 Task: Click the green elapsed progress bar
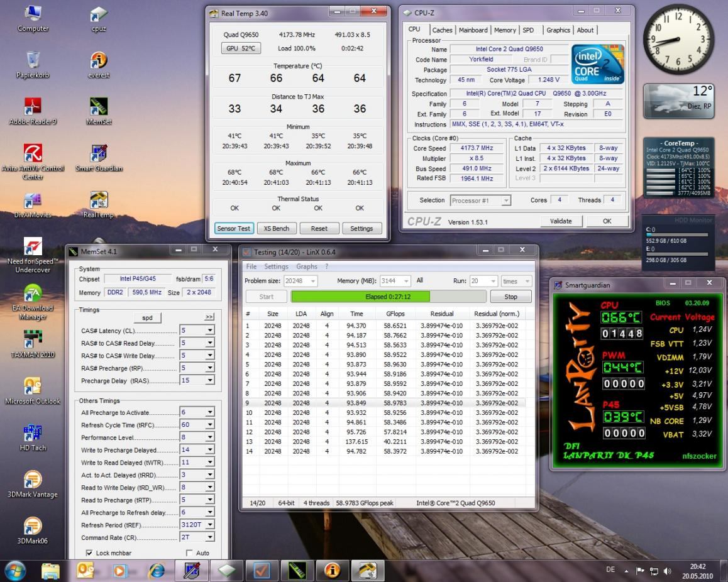tap(360, 297)
